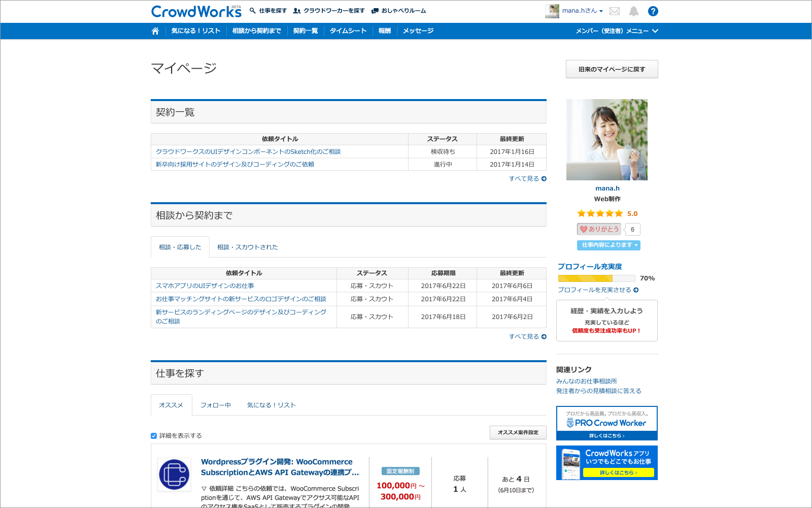Screen dimensions: 812x508
Task: Click the profile completeness progress bar
Action: [x=596, y=278]
